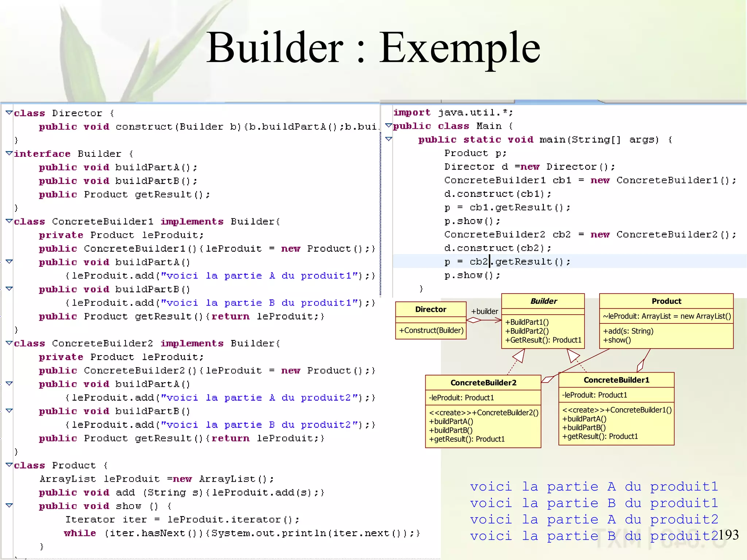Collapse the class ConcreteBuilder2 fold triangle
747x560 pixels.
[9, 343]
